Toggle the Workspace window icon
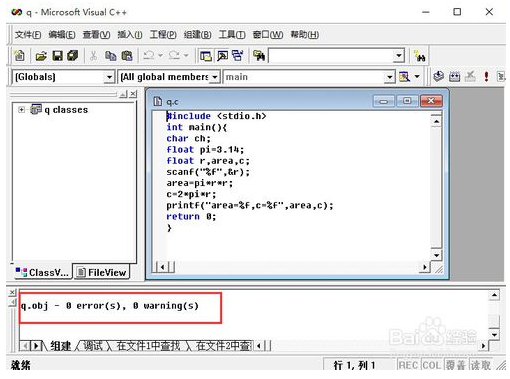510x379 pixels. coord(206,56)
